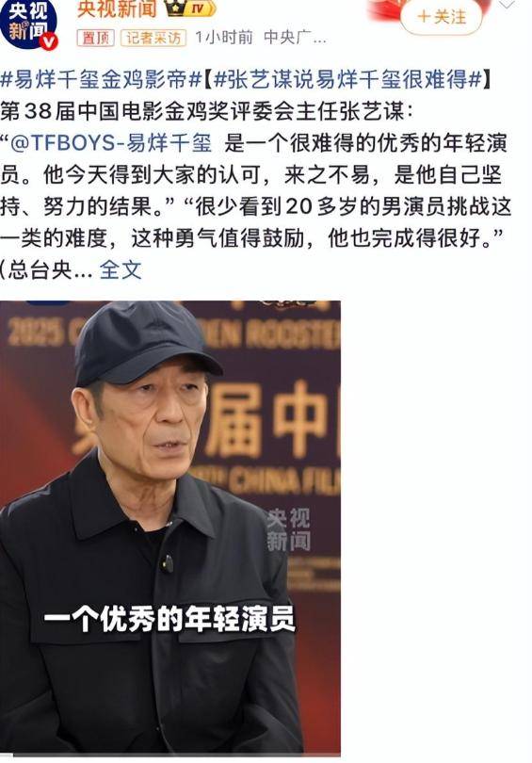Open hashtag #张艺谋说易烊千玺很难得#

pyautogui.click(x=347, y=79)
